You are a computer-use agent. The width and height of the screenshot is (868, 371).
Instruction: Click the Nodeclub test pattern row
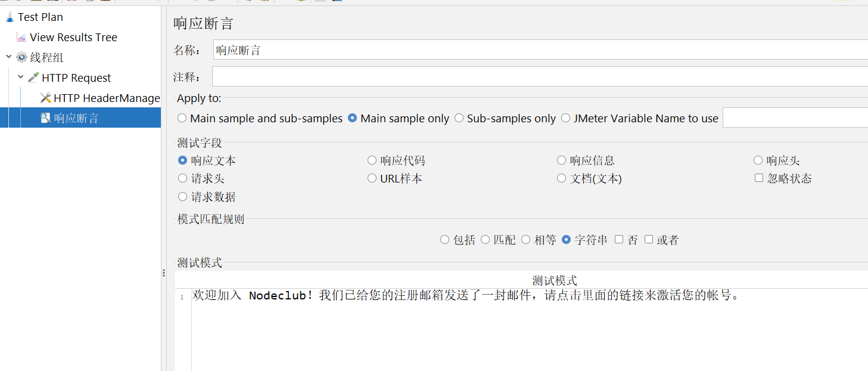pos(465,296)
